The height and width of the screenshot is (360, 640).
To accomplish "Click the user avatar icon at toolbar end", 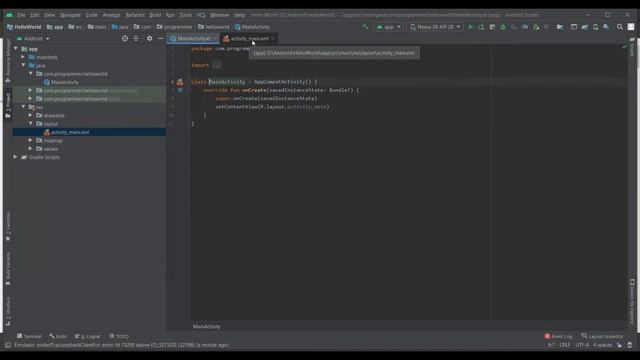I will click(x=631, y=27).
